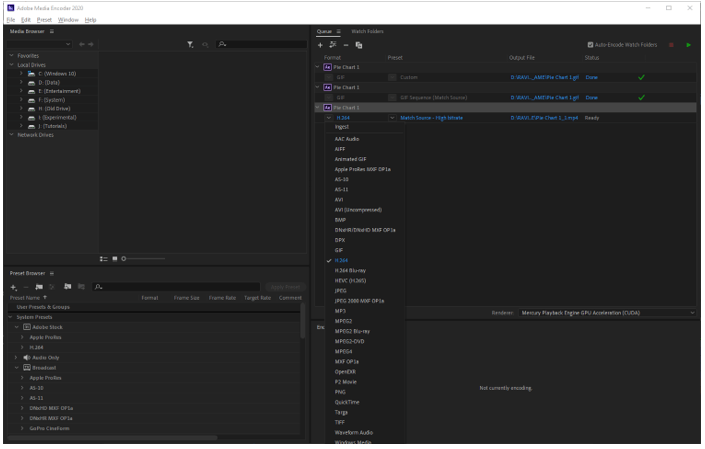The width and height of the screenshot is (705, 449).
Task: Click Delete Preset minus icon in Preset Browser
Action: (26, 287)
